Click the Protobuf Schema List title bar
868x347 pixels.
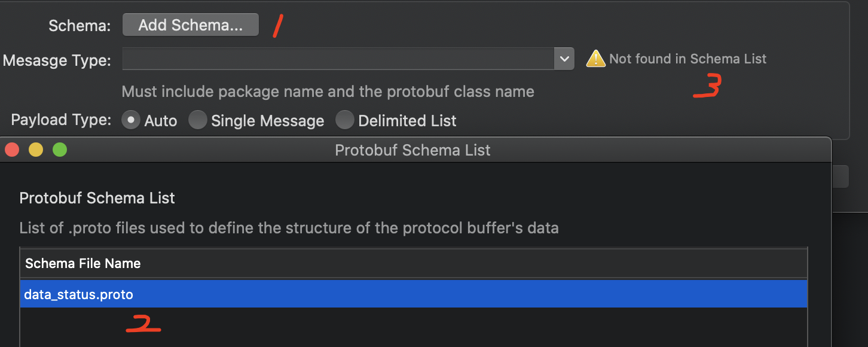click(x=412, y=150)
